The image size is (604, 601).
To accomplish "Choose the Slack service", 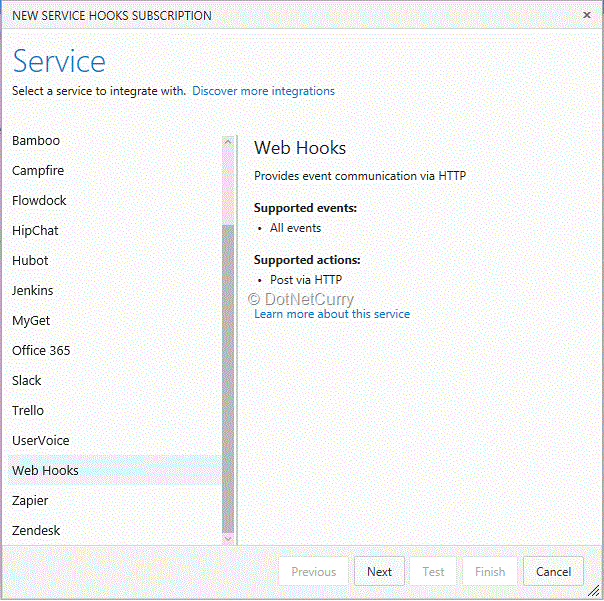I will pyautogui.click(x=115, y=381).
